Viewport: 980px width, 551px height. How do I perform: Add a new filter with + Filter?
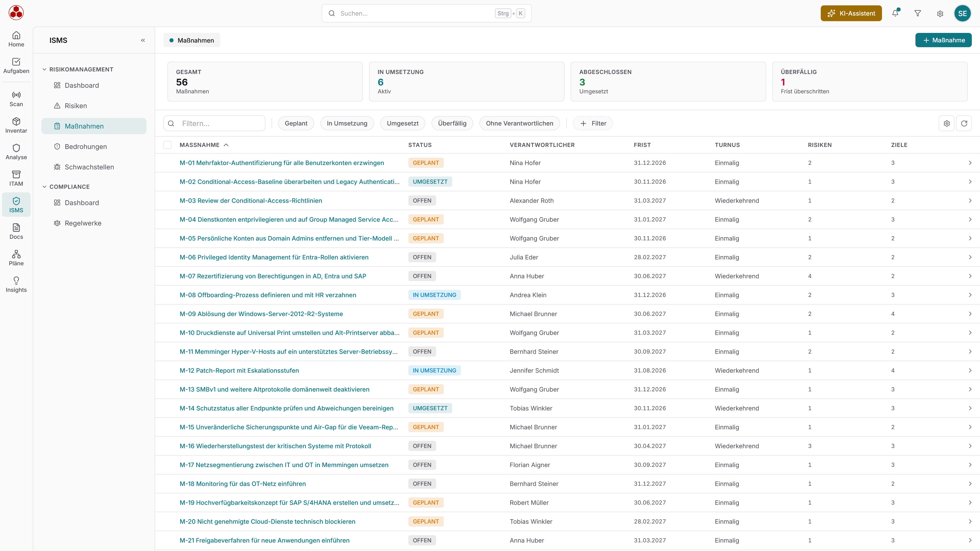(x=593, y=123)
